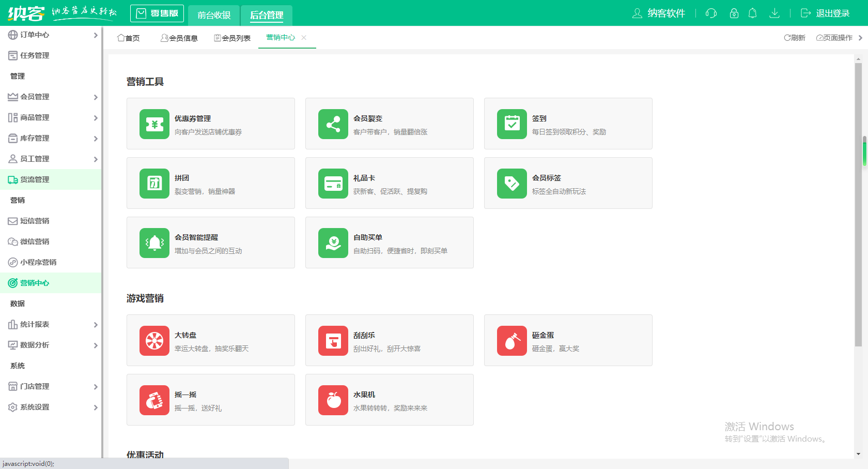Click the 大转盘 lucky wheel icon

(154, 341)
